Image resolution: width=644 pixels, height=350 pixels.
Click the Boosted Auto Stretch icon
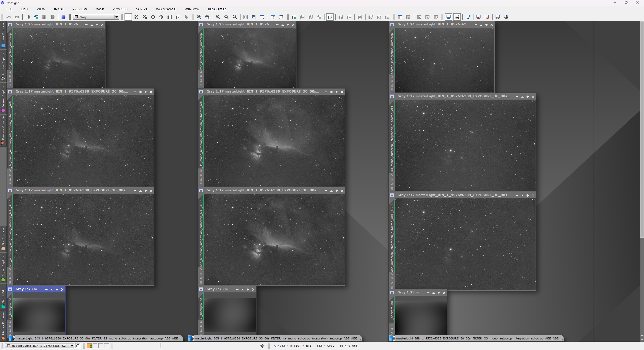click(506, 17)
